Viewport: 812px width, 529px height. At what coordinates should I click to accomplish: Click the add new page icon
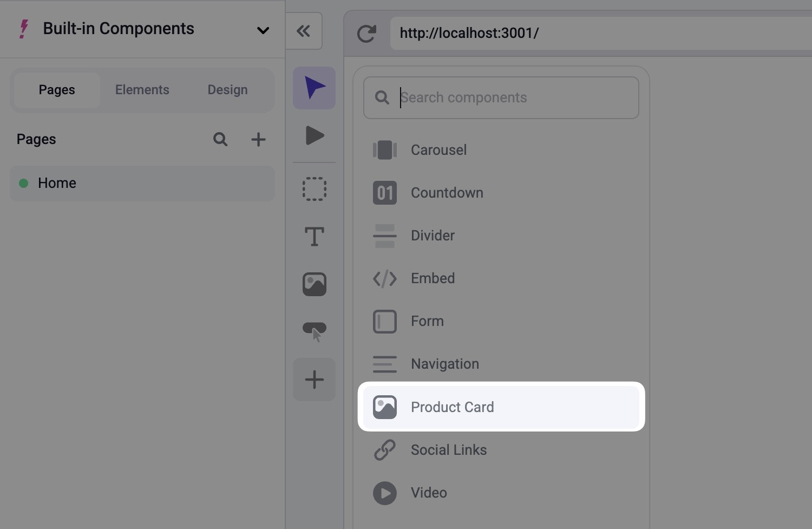(x=258, y=139)
